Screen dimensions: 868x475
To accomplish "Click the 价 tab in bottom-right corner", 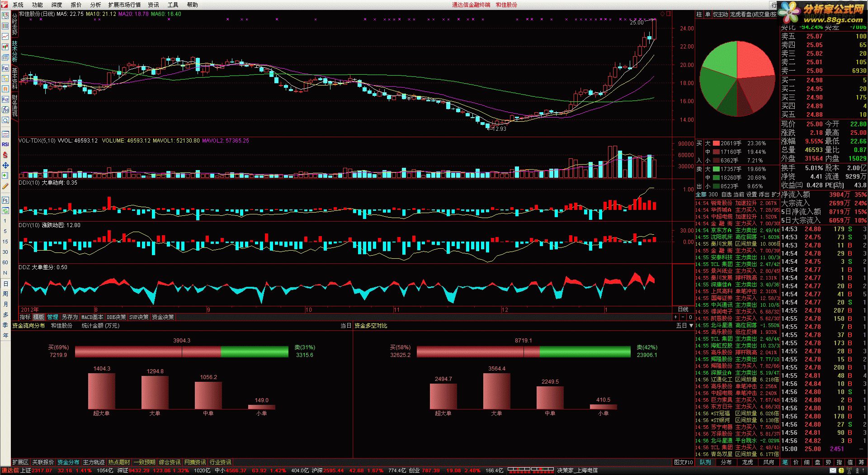I will click(x=796, y=462).
